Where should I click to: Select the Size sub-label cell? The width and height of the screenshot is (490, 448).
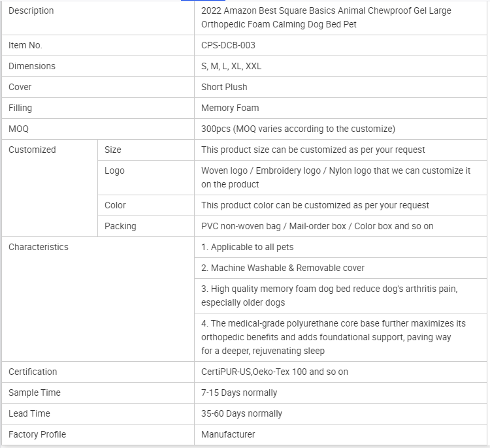pyautogui.click(x=113, y=150)
